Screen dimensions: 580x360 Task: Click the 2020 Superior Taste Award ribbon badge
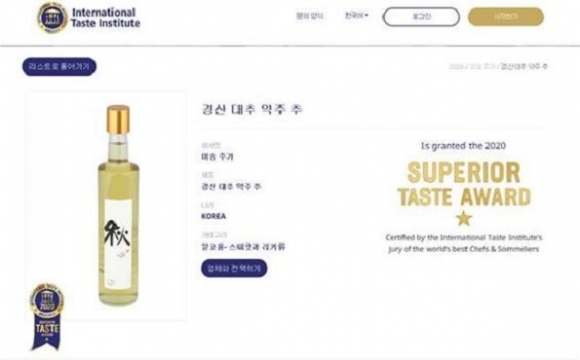pos(47,317)
